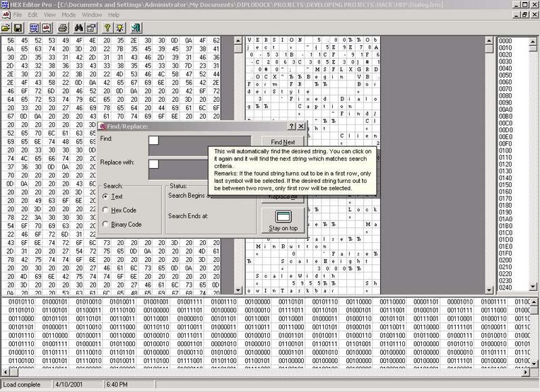Image resolution: width=540 pixels, height=392 pixels.
Task: Click the binary pane horizontal scroll thumb
Action: tap(13, 372)
